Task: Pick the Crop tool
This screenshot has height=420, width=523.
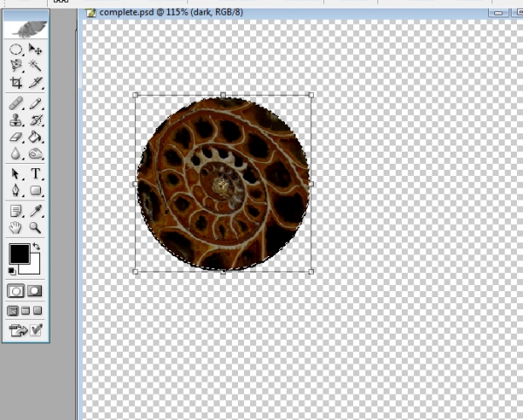Action: tap(16, 82)
